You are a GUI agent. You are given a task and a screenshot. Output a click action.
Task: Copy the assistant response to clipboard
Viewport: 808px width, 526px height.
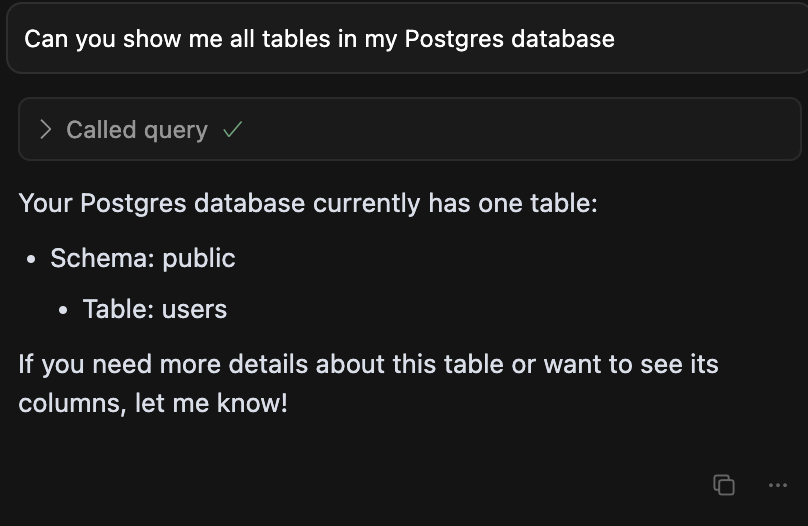[x=724, y=485]
